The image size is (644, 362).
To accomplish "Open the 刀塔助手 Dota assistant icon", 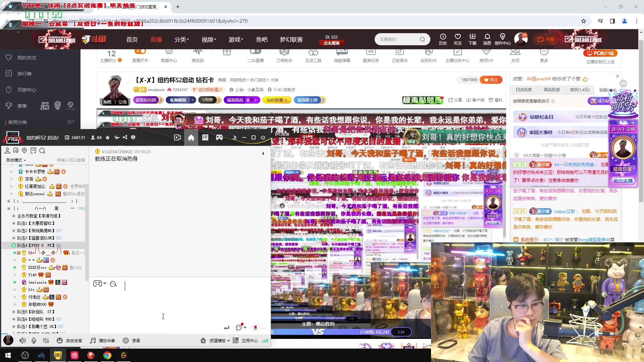I will pos(284,55).
